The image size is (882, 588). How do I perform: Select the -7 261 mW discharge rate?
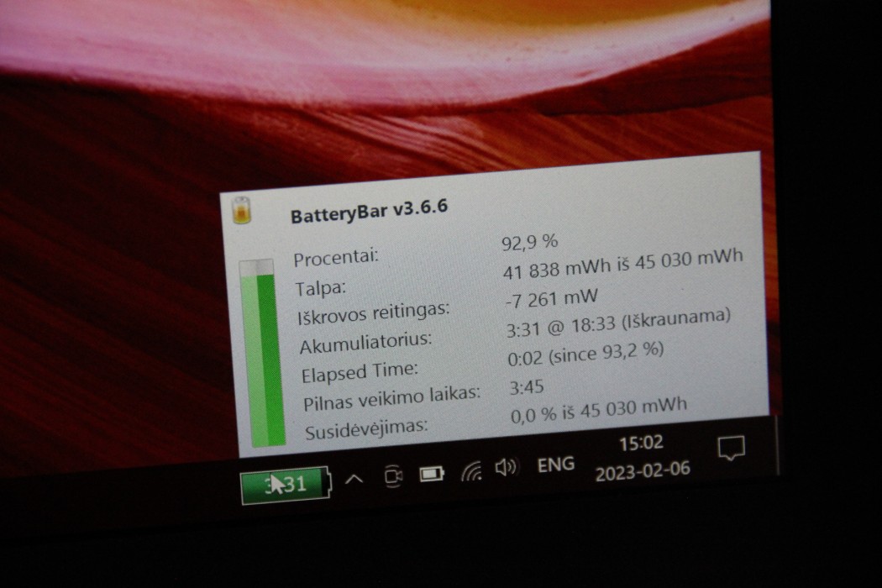551,299
